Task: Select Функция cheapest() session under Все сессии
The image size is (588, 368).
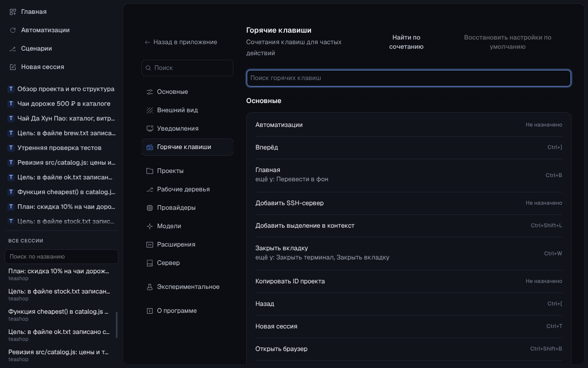Action: (60, 315)
